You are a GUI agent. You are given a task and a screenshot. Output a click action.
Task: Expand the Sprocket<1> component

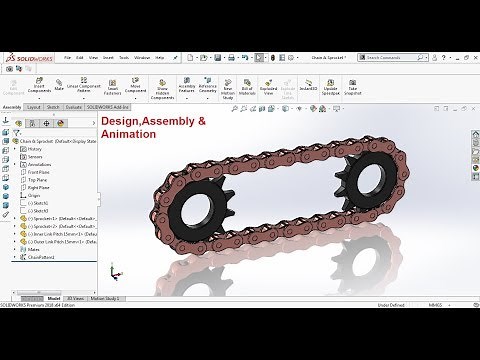(x=15, y=218)
